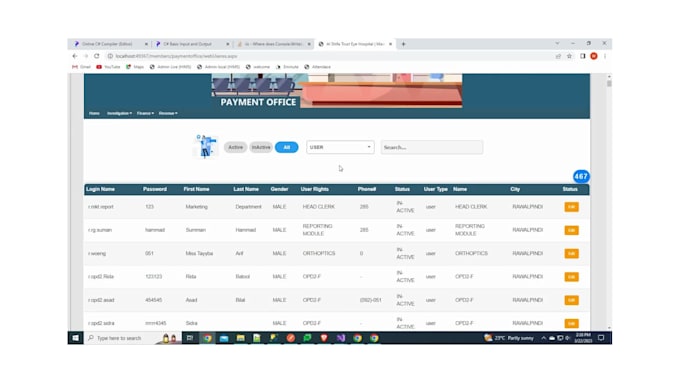Viewport: 680px width, 383px height.
Task: Open Mail app in taskbar
Action: coord(224,338)
